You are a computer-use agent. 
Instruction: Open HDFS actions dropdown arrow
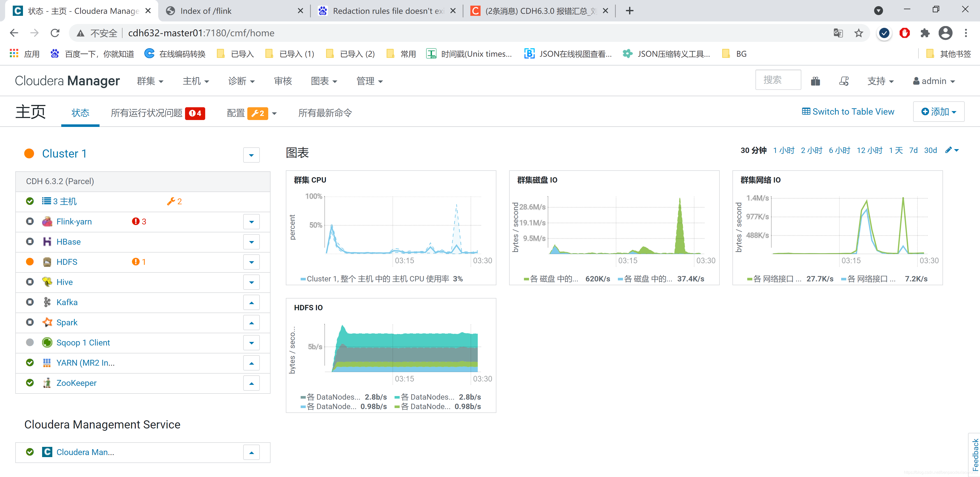click(251, 262)
